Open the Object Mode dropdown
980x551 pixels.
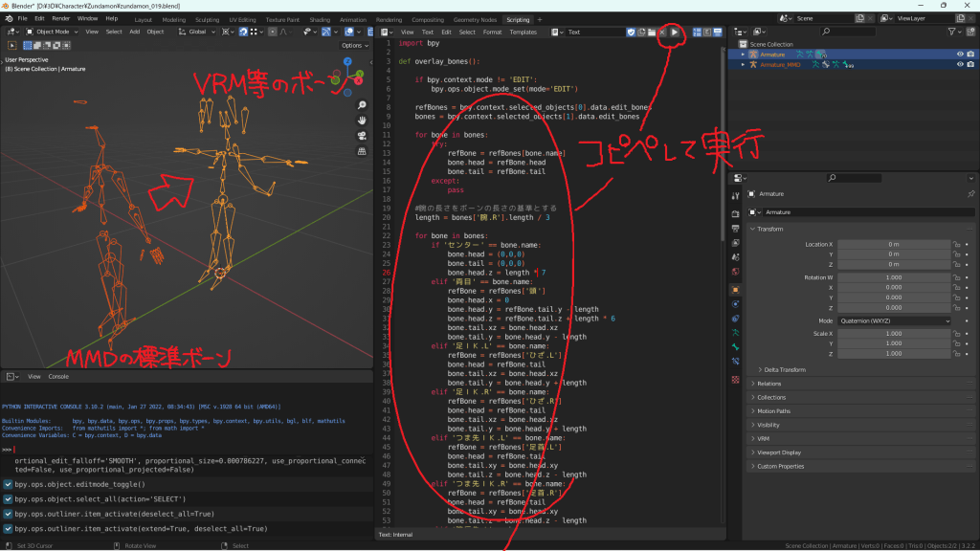[x=52, y=32]
